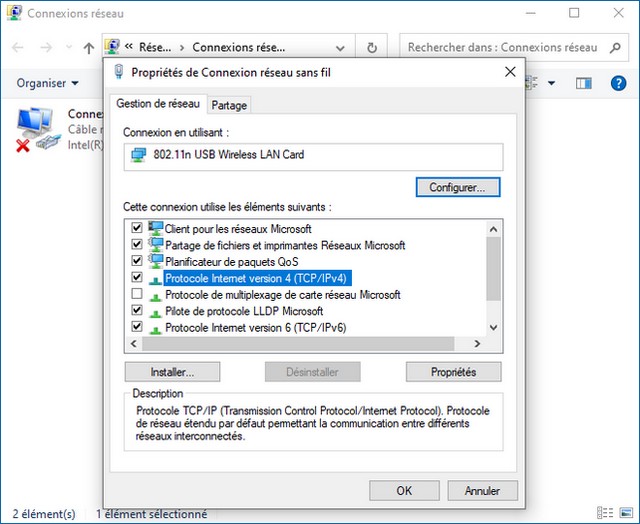This screenshot has width=640, height=524.
Task: Select Protocole de multiplexage de carte réseau Microsoft text
Action: coord(282,295)
